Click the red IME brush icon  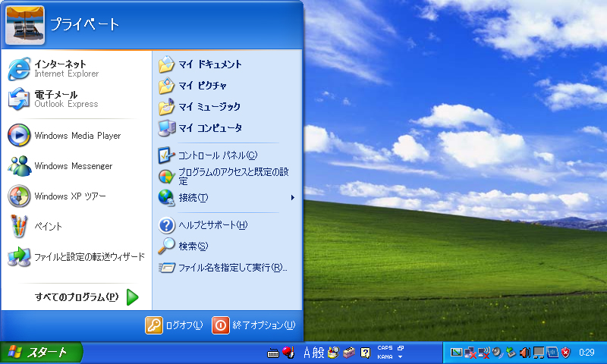pos(288,353)
